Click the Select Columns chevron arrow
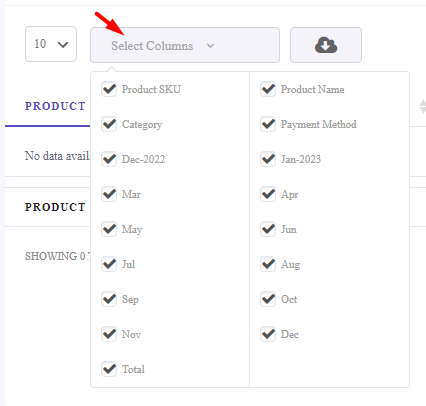This screenshot has width=426, height=406. point(210,46)
